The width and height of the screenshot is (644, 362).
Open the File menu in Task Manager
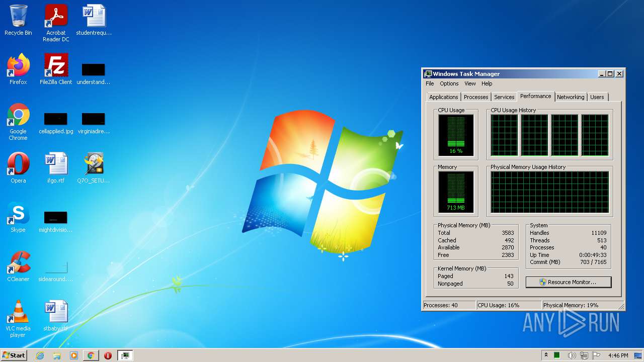(430, 83)
